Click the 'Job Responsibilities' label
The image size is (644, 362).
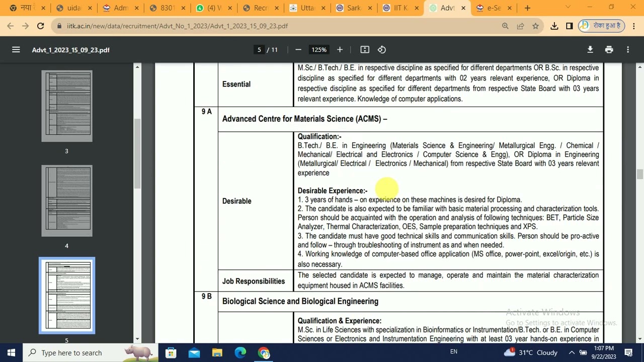tap(254, 282)
